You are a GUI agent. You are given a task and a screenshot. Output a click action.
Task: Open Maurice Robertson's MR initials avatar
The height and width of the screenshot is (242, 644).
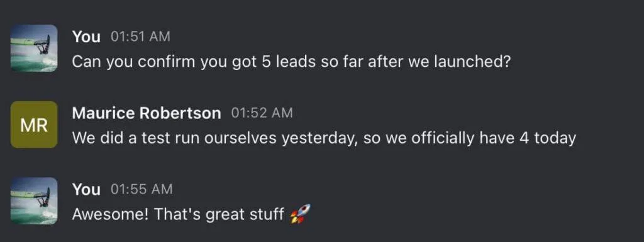coord(34,125)
